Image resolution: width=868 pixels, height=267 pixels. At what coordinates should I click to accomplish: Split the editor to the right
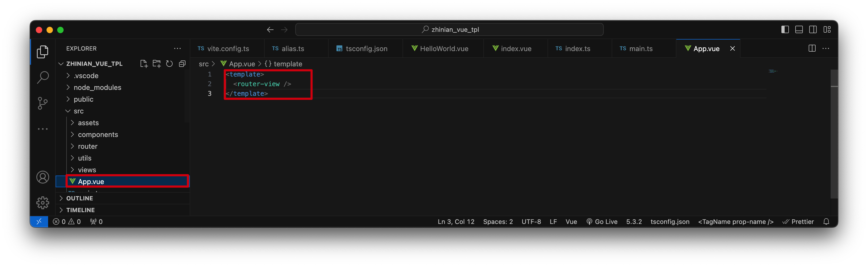click(x=812, y=48)
